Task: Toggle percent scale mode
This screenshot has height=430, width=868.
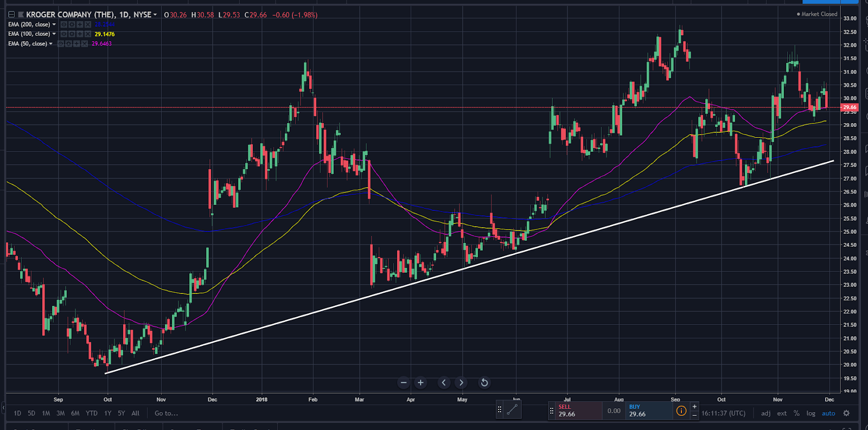Action: pyautogui.click(x=796, y=413)
